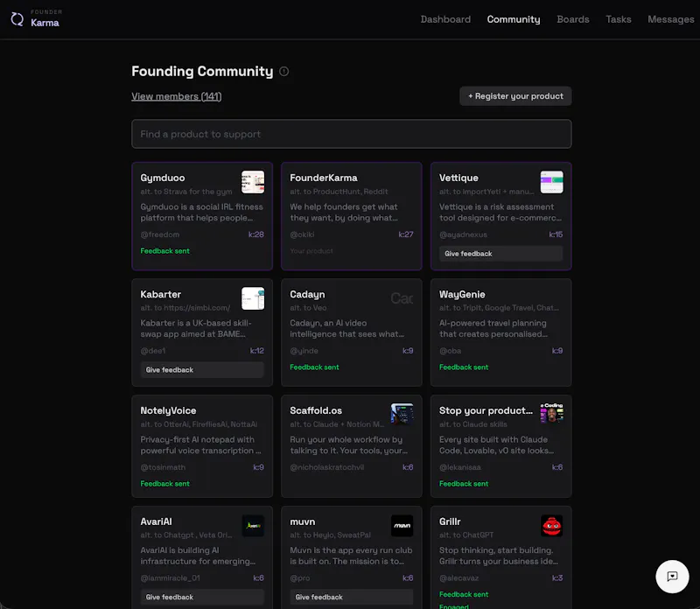
Task: Click the Founding Community heading
Action: click(202, 71)
